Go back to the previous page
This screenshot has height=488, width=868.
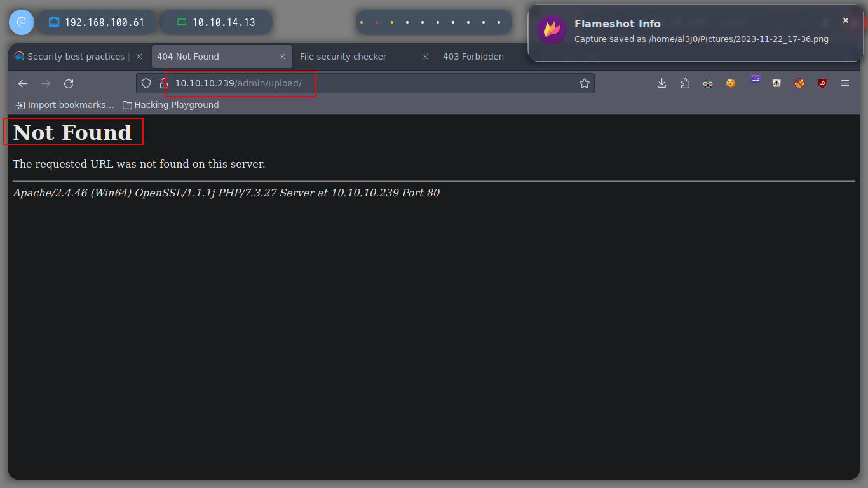click(23, 83)
